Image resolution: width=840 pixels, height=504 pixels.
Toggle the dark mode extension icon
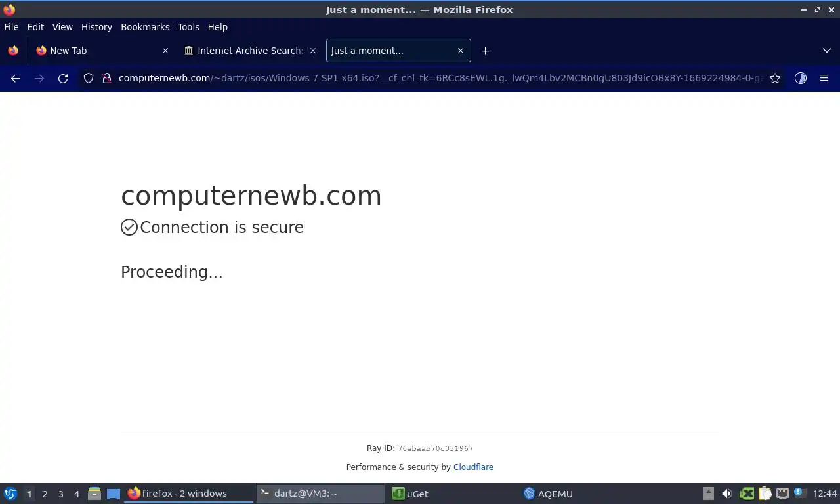pyautogui.click(x=801, y=78)
